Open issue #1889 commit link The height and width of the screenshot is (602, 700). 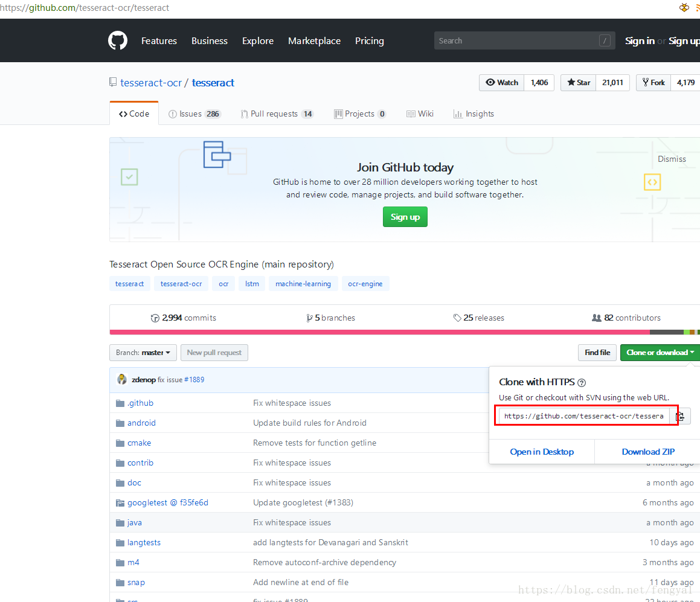click(194, 380)
